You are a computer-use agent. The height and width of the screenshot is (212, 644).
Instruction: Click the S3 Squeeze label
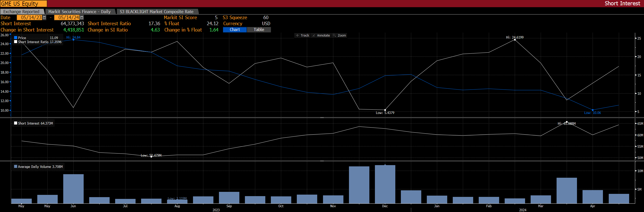coord(235,17)
